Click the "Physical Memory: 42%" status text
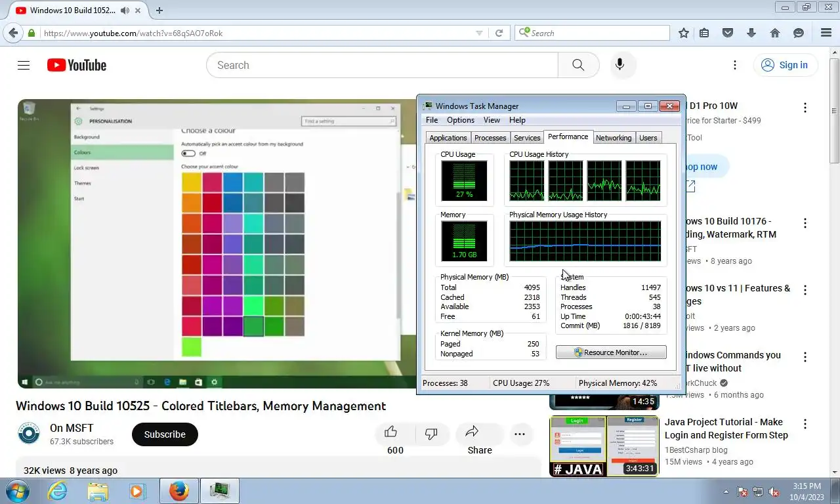This screenshot has width=840, height=504. [x=618, y=383]
